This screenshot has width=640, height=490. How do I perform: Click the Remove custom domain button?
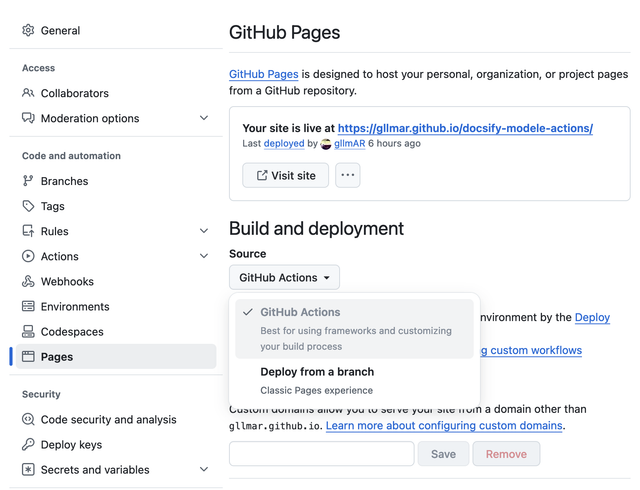tap(506, 454)
